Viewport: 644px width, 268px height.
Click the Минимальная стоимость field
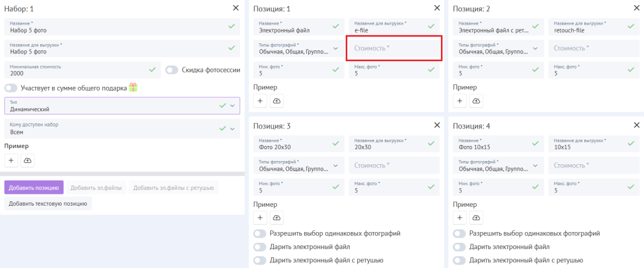click(x=75, y=69)
